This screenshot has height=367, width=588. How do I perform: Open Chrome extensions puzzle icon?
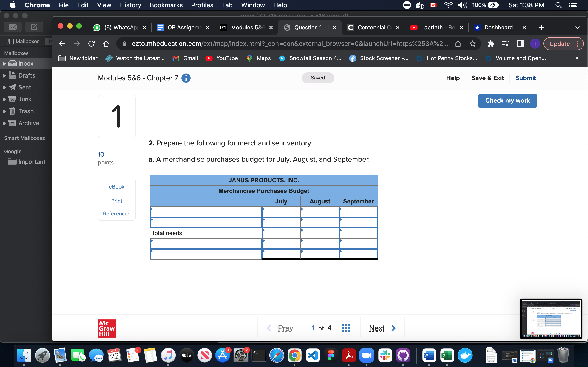pos(491,44)
